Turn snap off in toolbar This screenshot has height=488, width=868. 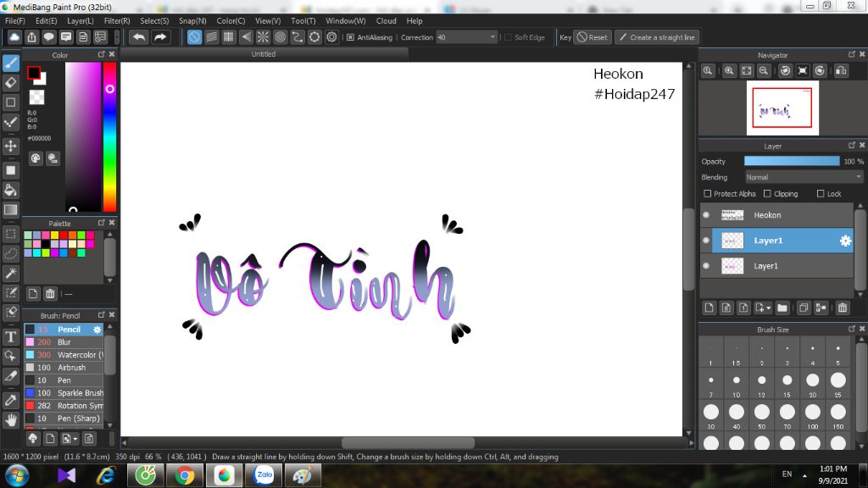pos(194,37)
